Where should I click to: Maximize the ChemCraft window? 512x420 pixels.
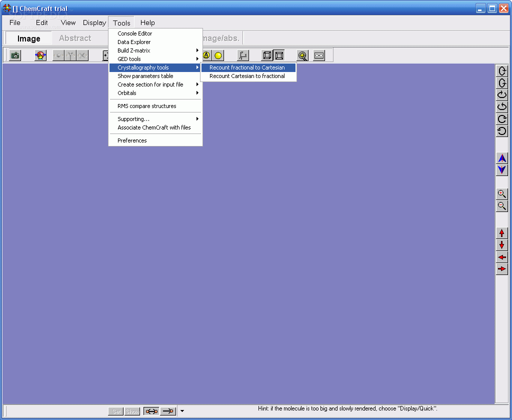click(492, 8)
